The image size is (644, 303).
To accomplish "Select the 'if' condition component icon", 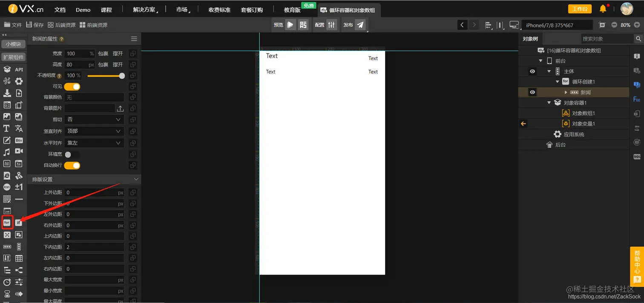I will coord(19,222).
